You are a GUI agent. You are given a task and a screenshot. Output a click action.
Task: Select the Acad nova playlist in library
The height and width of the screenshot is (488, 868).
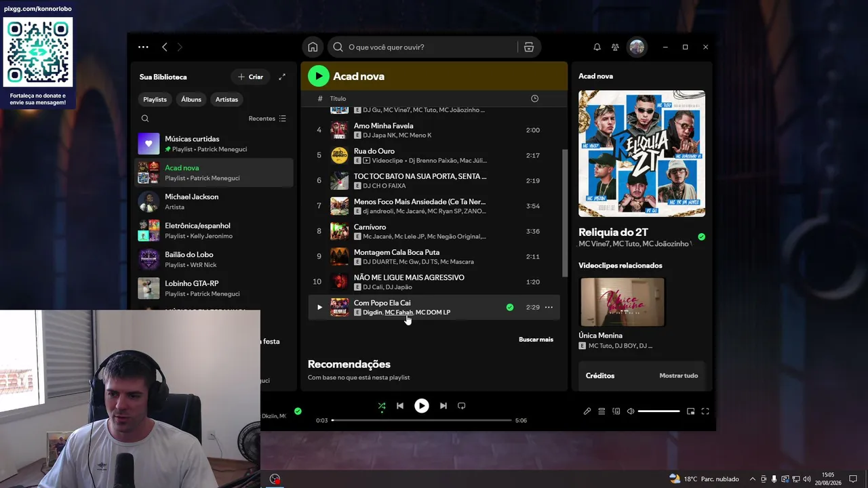[x=214, y=173]
